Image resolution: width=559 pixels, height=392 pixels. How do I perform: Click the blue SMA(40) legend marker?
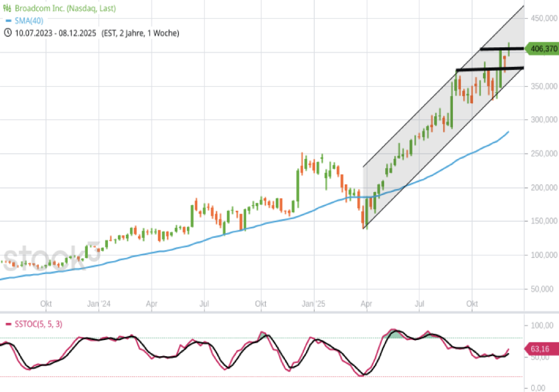(8, 21)
